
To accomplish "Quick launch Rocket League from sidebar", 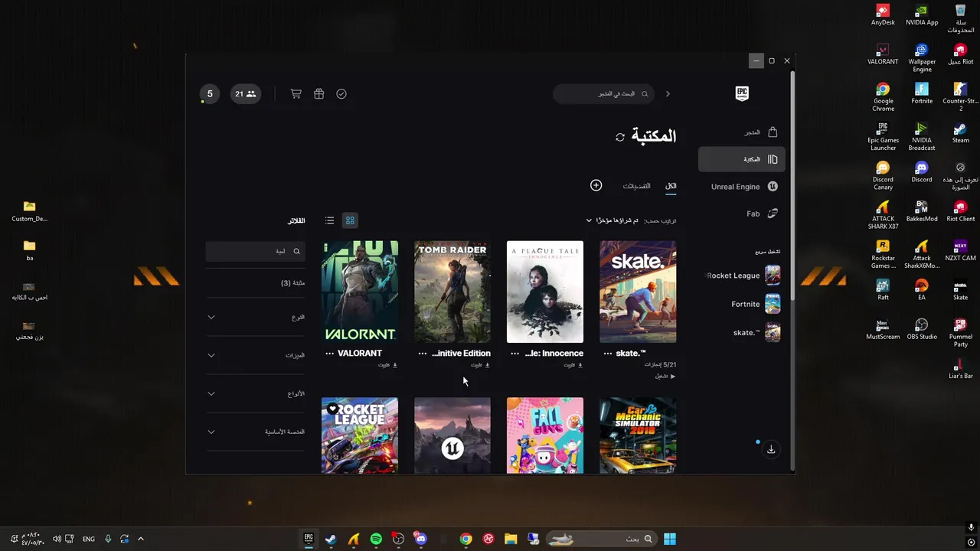I will pyautogui.click(x=743, y=275).
